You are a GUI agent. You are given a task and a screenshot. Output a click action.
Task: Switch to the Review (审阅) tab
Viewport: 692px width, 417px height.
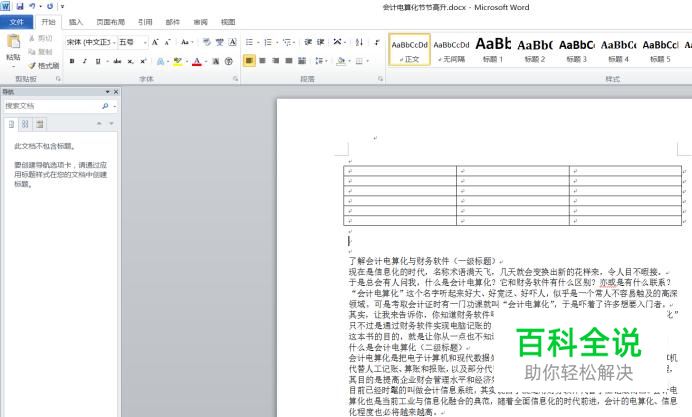tap(200, 22)
